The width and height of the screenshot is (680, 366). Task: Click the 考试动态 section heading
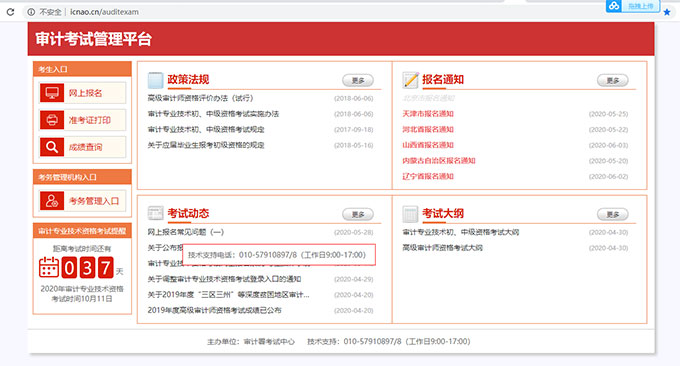(x=188, y=213)
